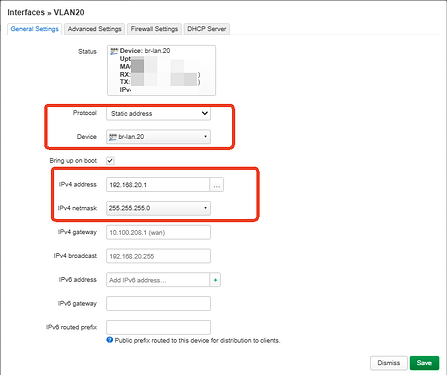The image size is (447, 375).
Task: Click the ellipsis button beside IPv4 address
Action: point(217,185)
